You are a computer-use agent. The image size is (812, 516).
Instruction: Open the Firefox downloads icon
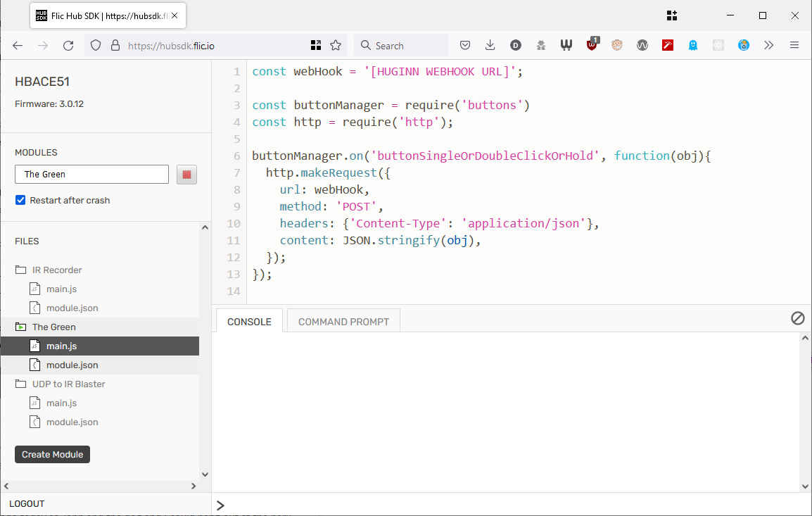click(x=490, y=46)
